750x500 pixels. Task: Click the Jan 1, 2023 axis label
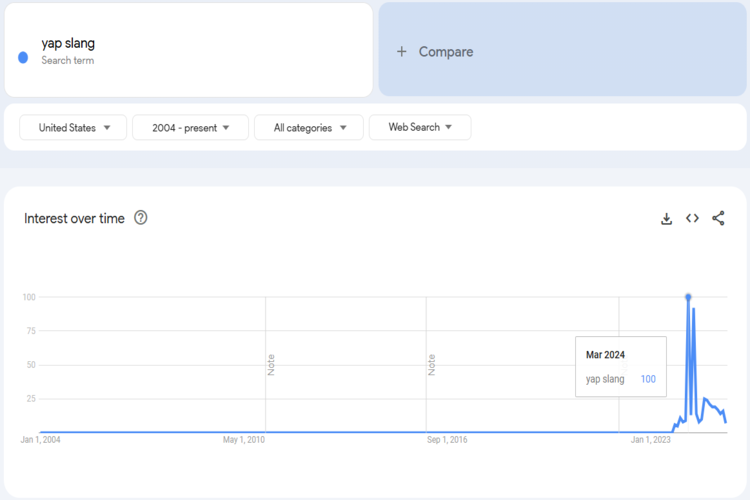[651, 440]
